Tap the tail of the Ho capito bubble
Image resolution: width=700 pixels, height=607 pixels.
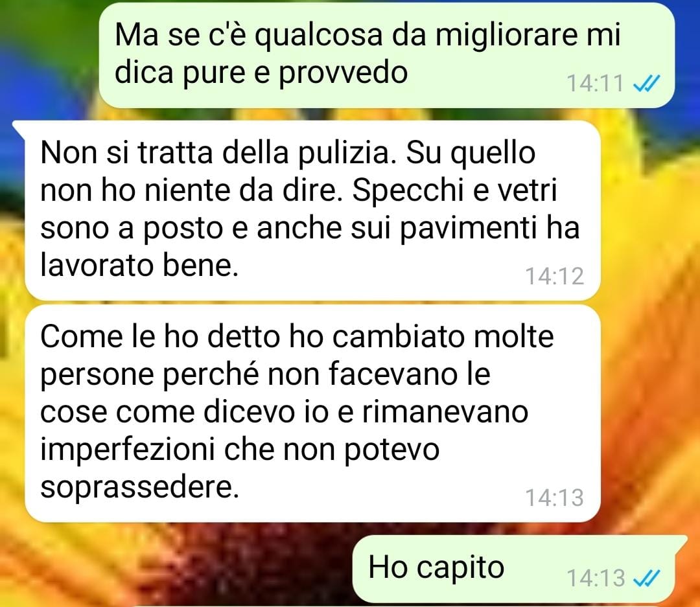pyautogui.click(x=681, y=542)
